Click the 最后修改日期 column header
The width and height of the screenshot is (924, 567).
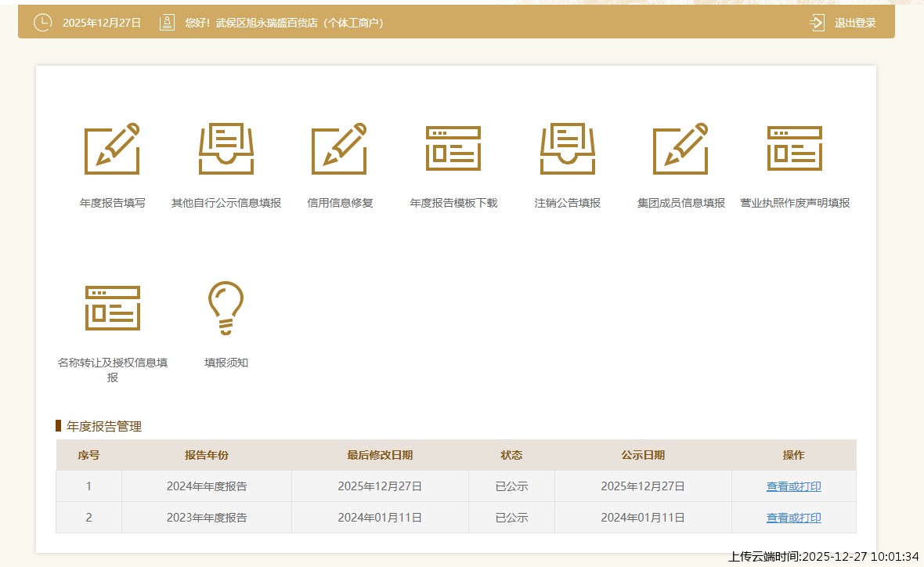click(380, 455)
